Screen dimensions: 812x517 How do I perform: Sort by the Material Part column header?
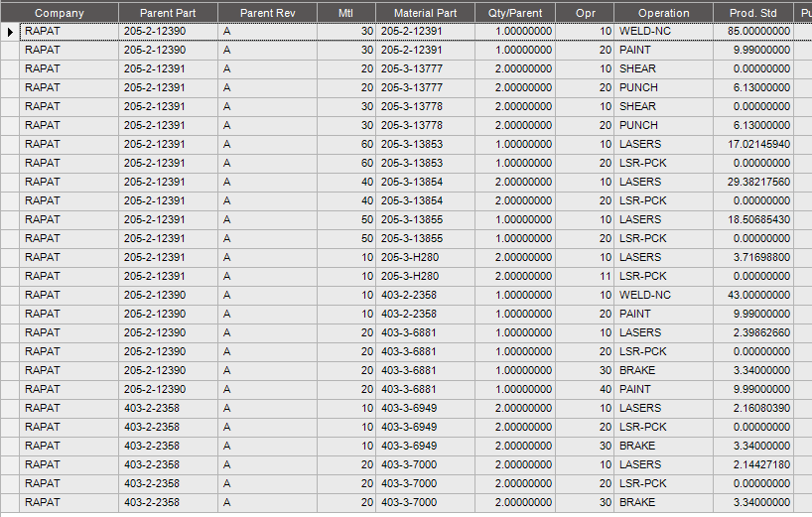tap(425, 13)
